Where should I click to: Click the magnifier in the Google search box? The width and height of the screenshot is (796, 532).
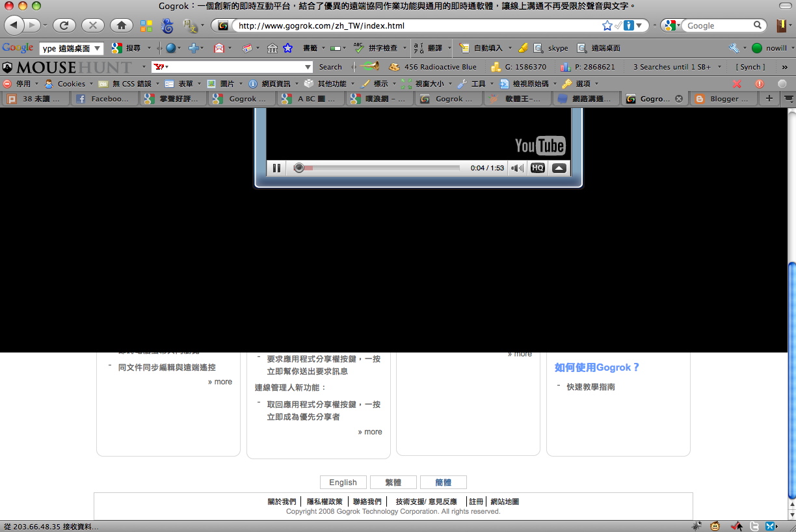coord(758,25)
